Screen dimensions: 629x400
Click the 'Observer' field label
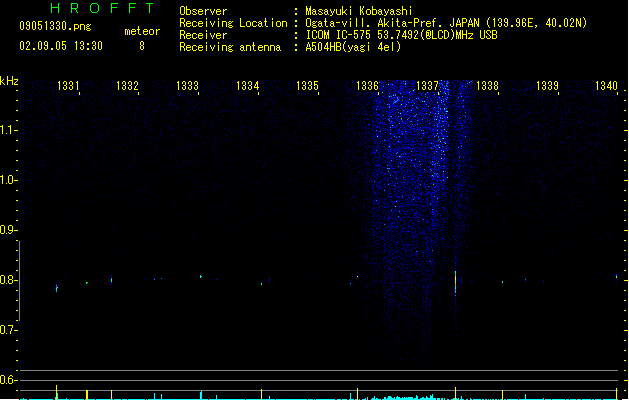(x=203, y=11)
